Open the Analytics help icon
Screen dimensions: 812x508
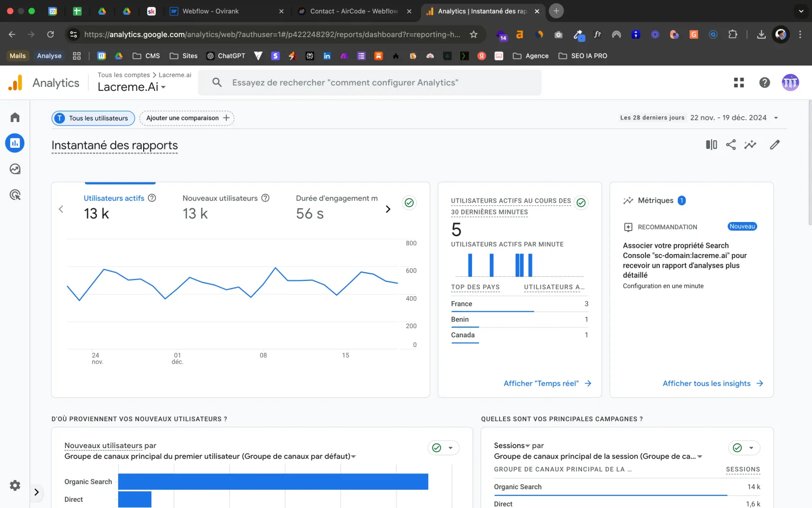tap(765, 82)
